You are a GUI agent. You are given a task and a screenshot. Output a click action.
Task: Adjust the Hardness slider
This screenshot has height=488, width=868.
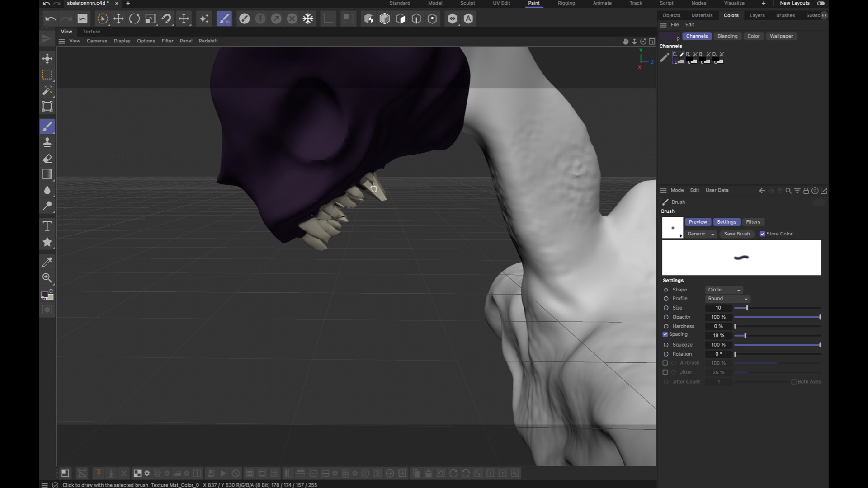[x=778, y=326]
